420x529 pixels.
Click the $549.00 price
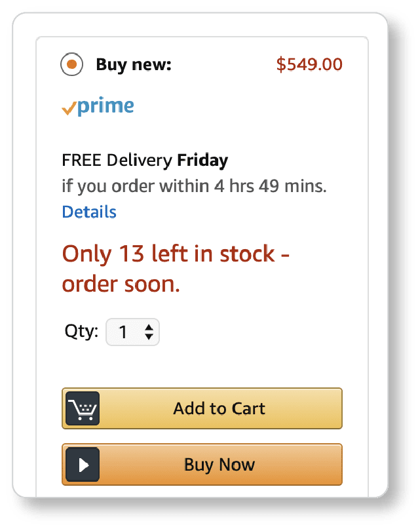pos(309,64)
